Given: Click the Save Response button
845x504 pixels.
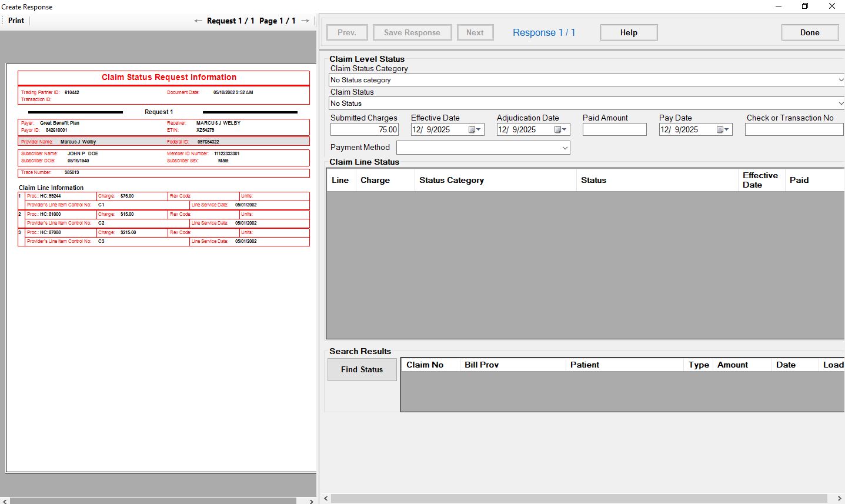Looking at the screenshot, I should tap(412, 32).
